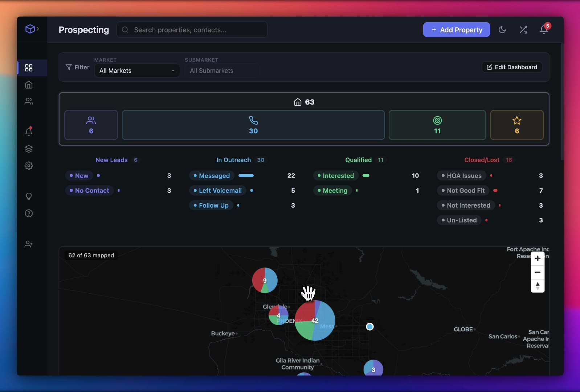580x392 pixels.
Task: Open the sidebar notifications bell with red dot
Action: 29,131
